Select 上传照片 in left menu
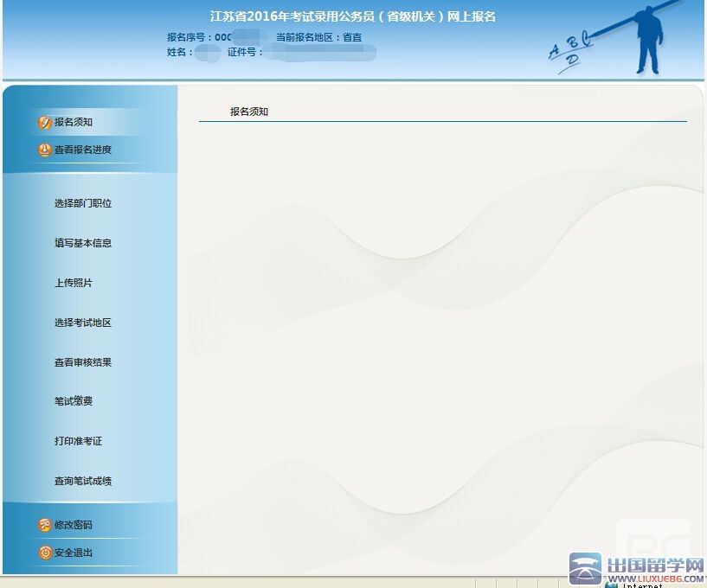Image resolution: width=707 pixels, height=588 pixels. click(74, 284)
